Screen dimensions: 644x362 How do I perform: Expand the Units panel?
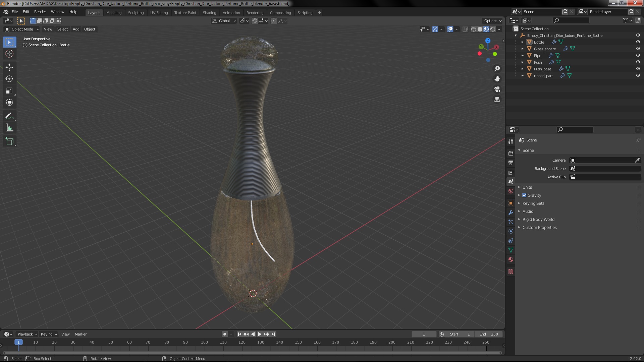pos(527,187)
